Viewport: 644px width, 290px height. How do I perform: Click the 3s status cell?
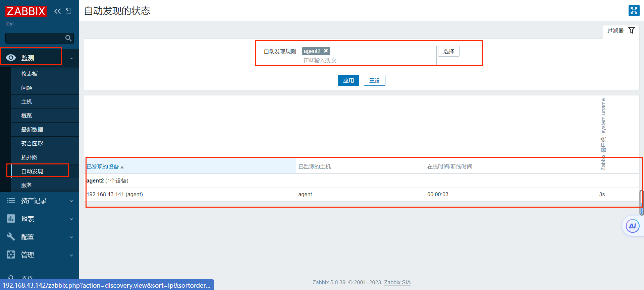pyautogui.click(x=602, y=194)
